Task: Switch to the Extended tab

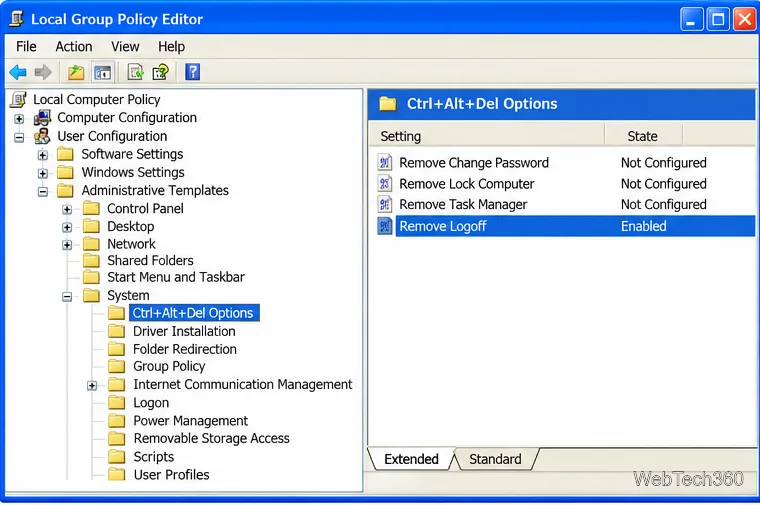Action: [x=411, y=458]
